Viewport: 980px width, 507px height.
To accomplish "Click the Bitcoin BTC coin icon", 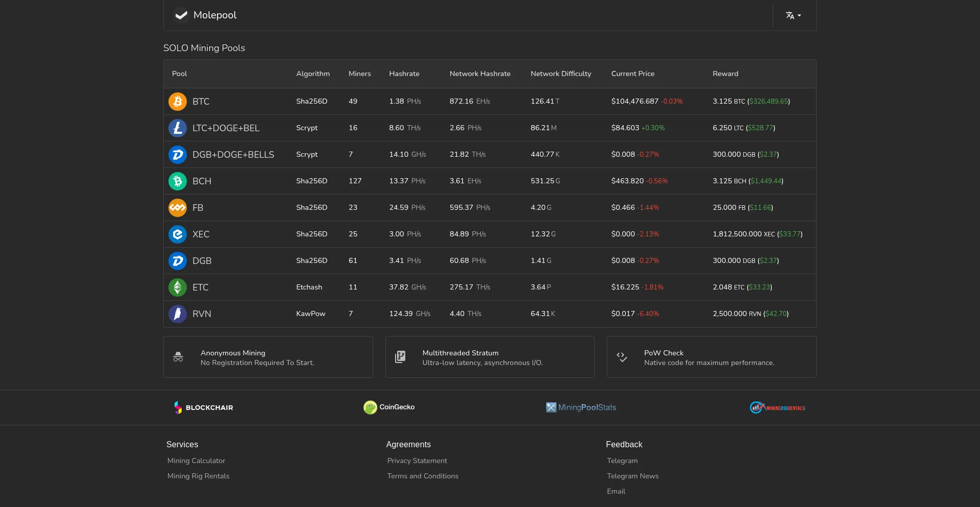I will (x=177, y=102).
